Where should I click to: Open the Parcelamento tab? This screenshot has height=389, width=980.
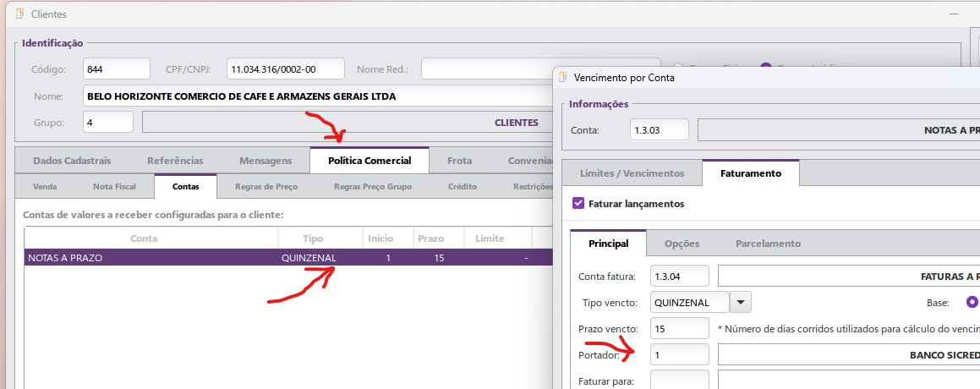(767, 244)
